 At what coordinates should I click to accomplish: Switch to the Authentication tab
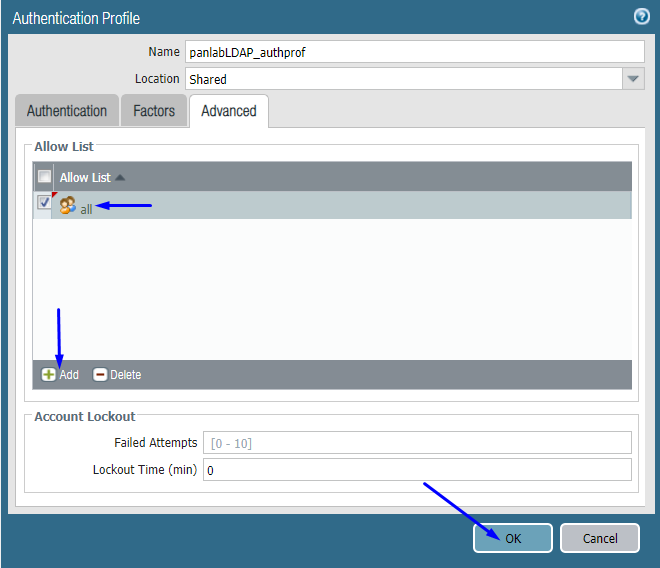tap(67, 111)
